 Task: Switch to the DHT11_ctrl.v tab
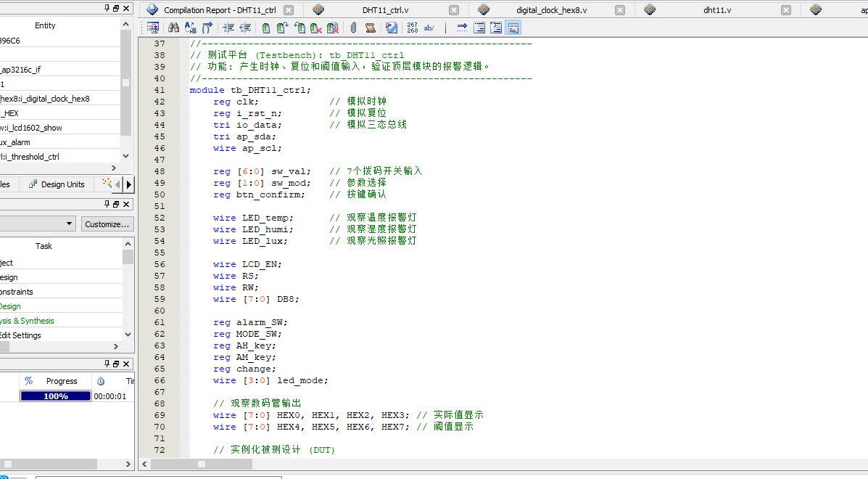[x=386, y=10]
